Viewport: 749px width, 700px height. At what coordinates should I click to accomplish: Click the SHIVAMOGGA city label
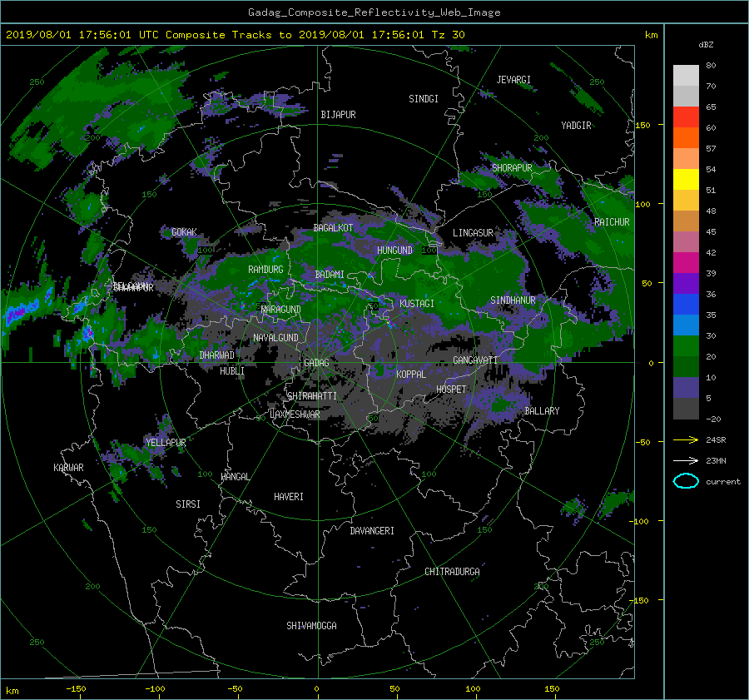pos(311,625)
